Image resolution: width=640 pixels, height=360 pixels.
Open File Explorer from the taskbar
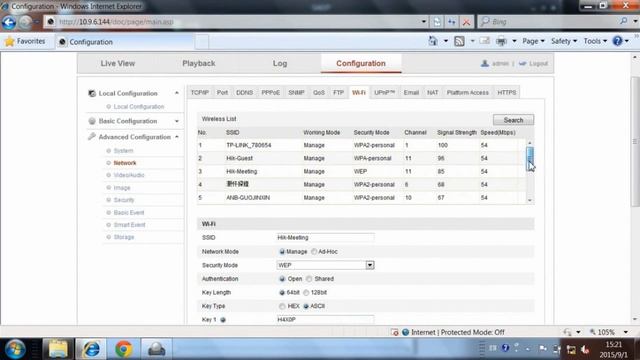click(x=58, y=349)
